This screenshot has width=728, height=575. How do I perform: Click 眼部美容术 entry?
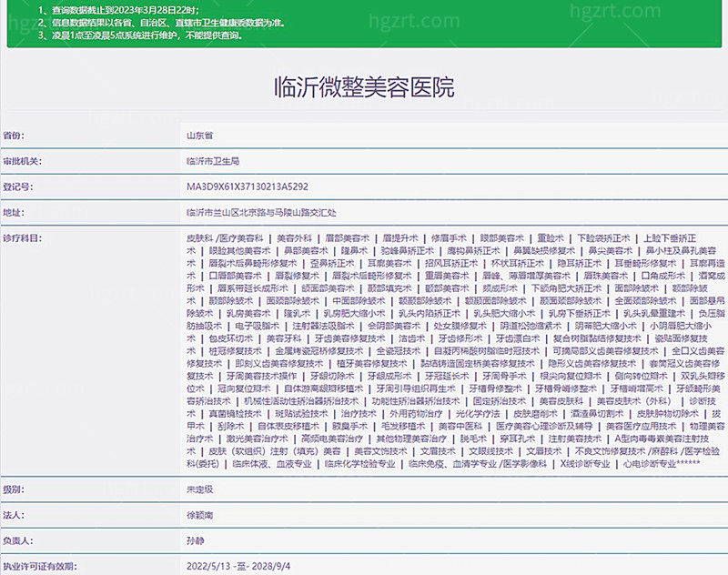click(x=502, y=238)
